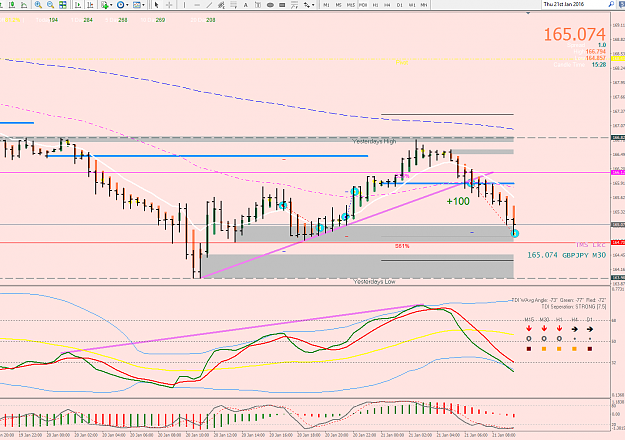Select the text 'A' tool

pos(246,5)
